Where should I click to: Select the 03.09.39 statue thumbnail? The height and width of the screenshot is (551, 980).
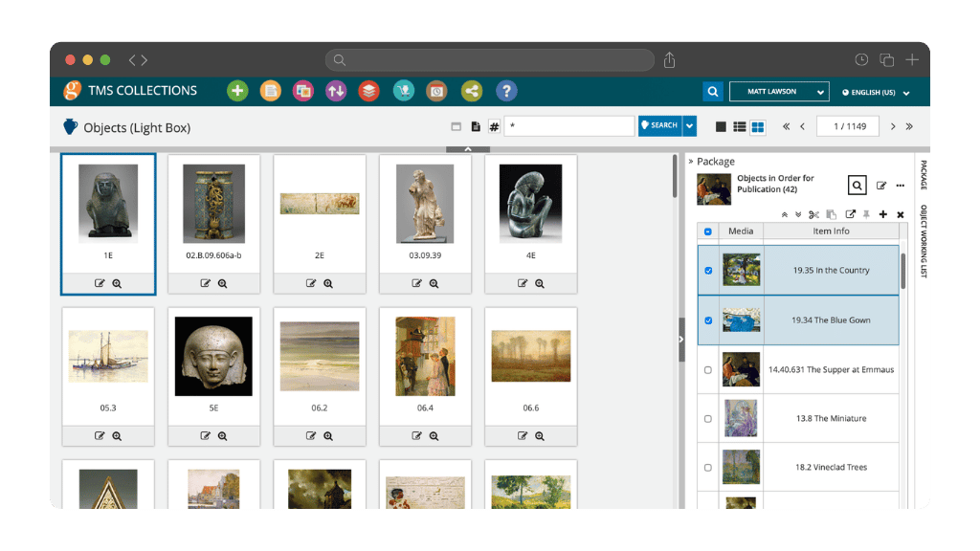[x=425, y=204]
